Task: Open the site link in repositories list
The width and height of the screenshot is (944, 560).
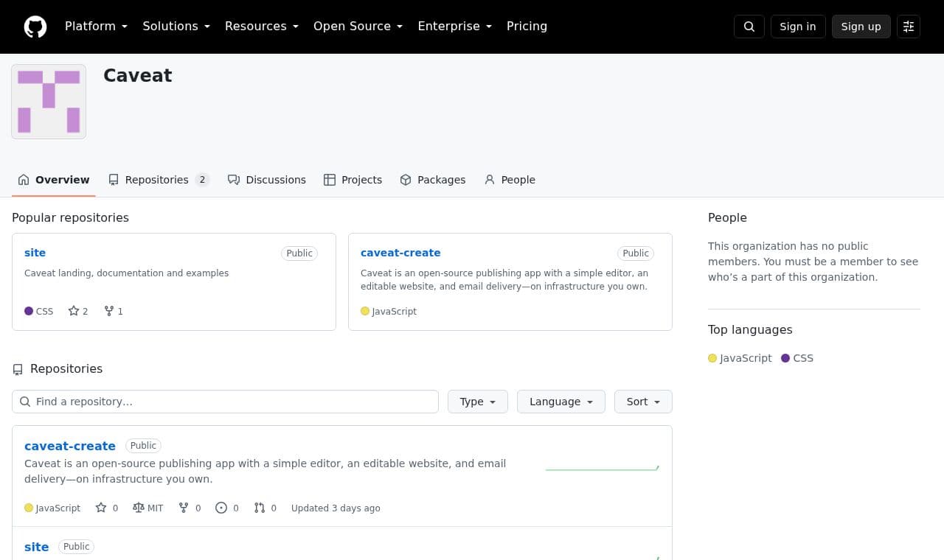Action: (36, 547)
